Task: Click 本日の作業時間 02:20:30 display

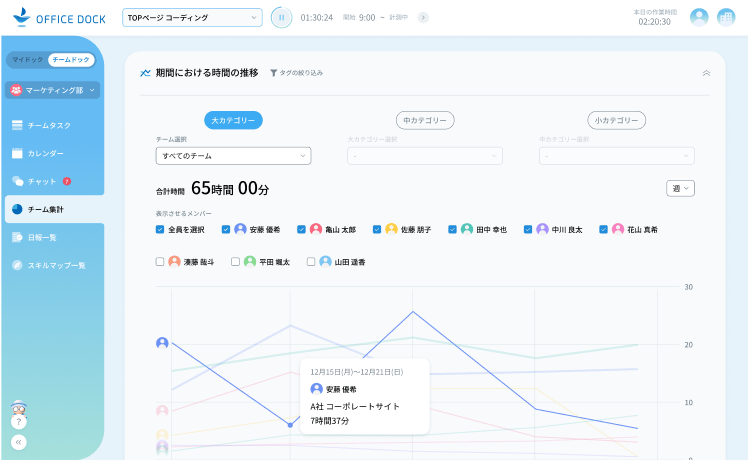Action: coord(654,18)
